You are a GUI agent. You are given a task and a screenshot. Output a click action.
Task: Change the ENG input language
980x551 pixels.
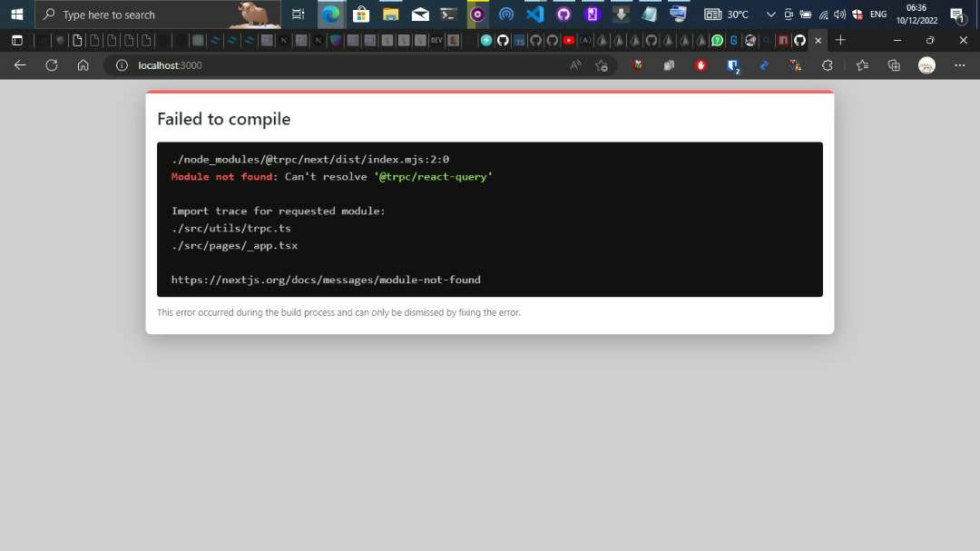878,15
